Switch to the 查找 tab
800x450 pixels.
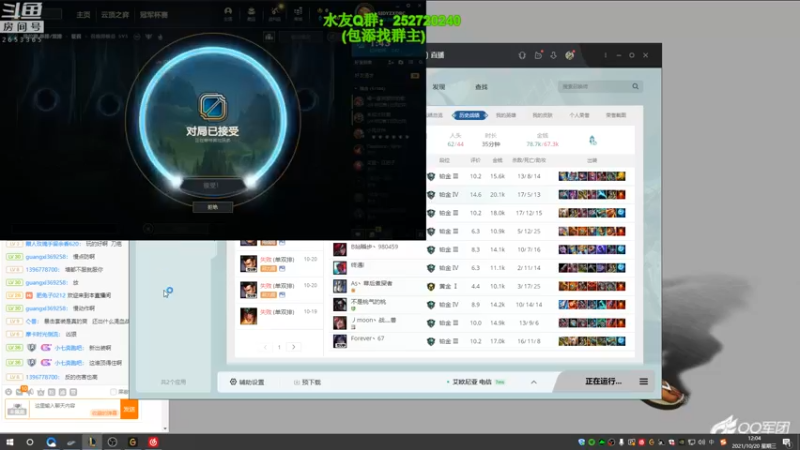coord(481,87)
